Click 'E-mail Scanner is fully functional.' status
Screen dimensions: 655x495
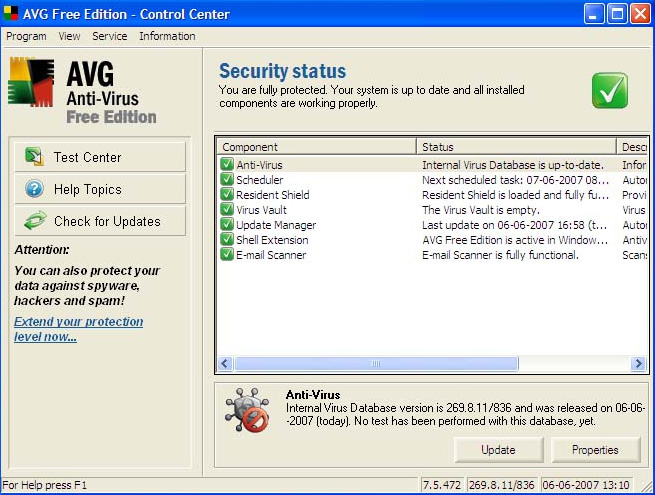point(500,255)
